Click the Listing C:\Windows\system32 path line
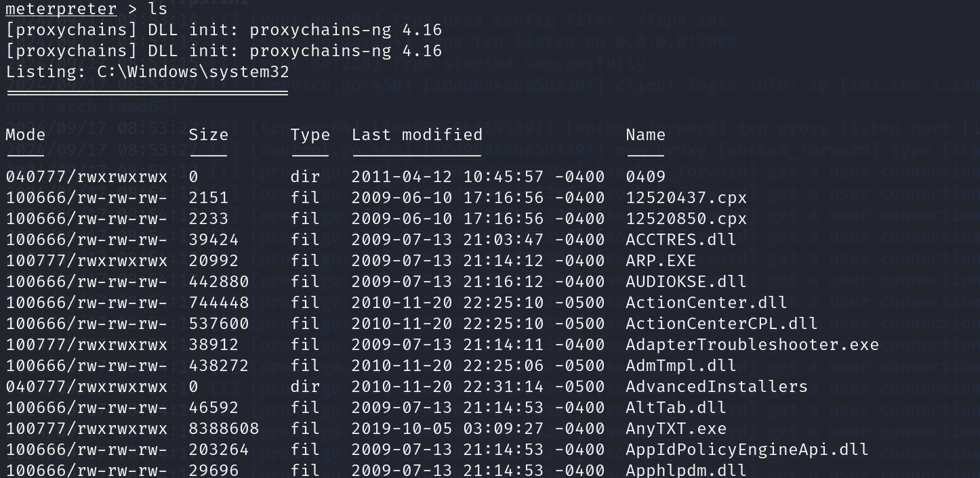The width and height of the screenshot is (980, 478). coord(148,72)
